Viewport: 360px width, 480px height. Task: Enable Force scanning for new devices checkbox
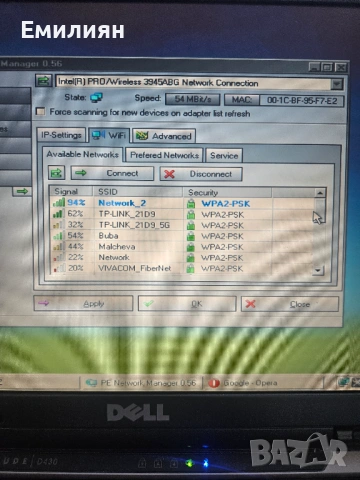pyautogui.click(x=41, y=111)
